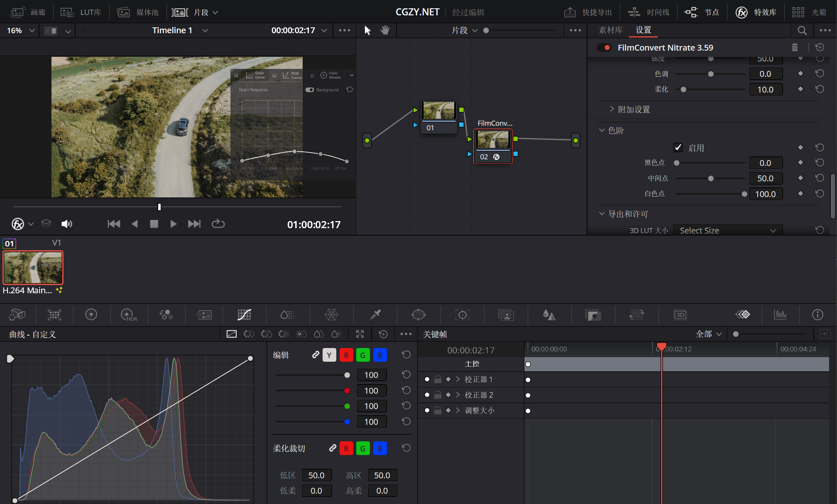Open the Tracker palette icon

(x=462, y=315)
